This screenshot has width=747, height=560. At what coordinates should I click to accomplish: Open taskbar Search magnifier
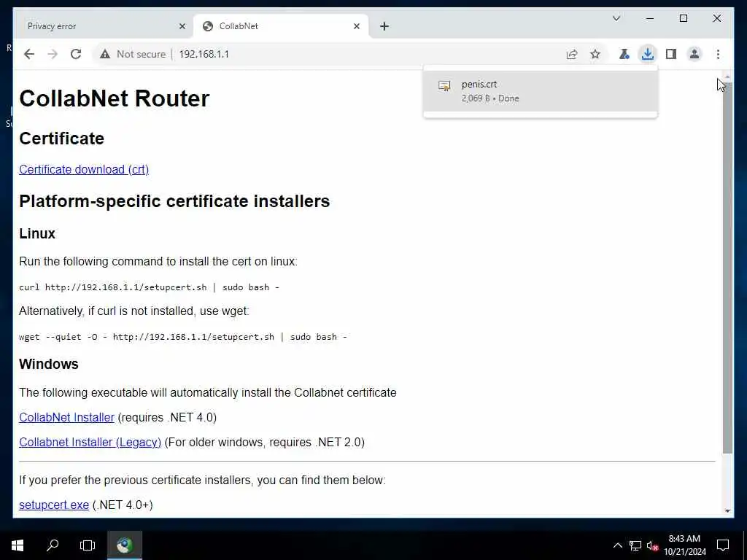(53, 545)
